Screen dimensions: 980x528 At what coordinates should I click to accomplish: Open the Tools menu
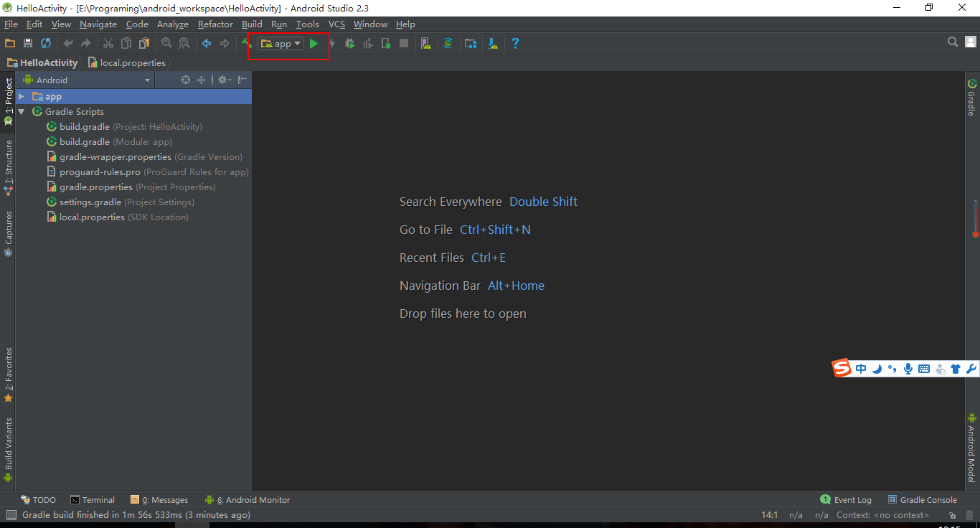[x=308, y=24]
